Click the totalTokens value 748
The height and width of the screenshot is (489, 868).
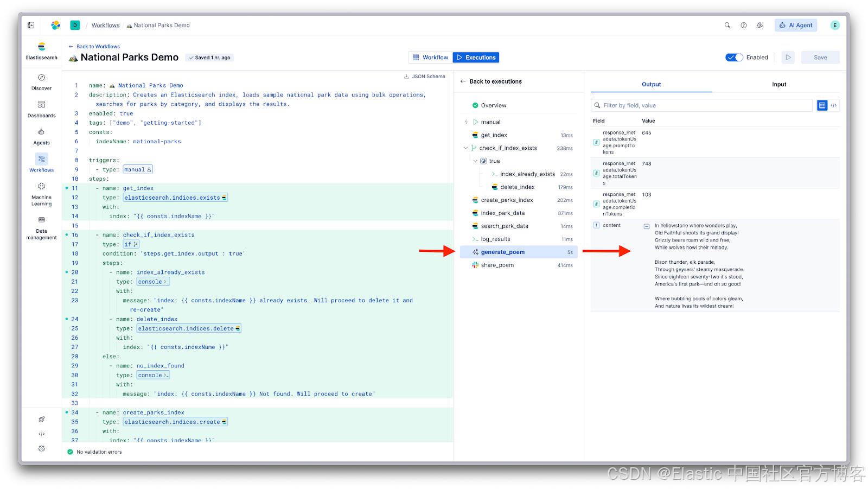click(x=647, y=164)
